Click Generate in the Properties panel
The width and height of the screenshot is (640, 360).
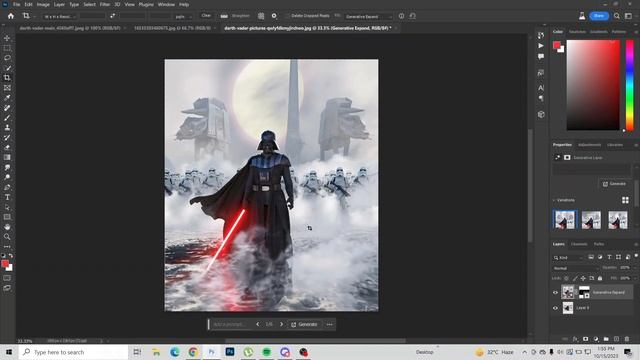(x=614, y=184)
